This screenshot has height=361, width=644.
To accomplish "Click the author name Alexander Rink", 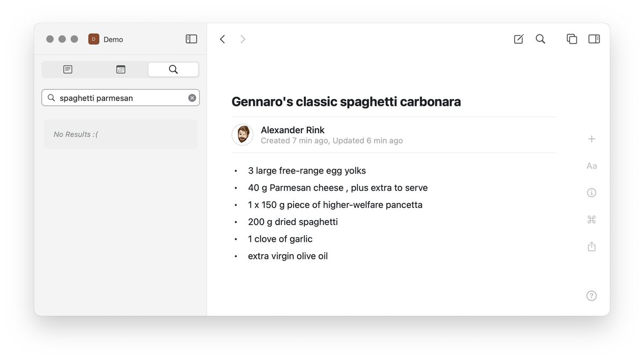I will 292,130.
